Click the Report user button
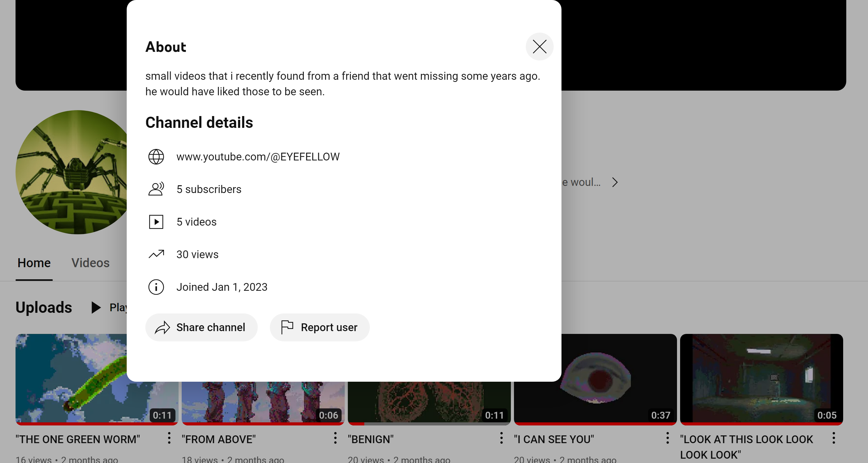The width and height of the screenshot is (868, 463). [320, 327]
